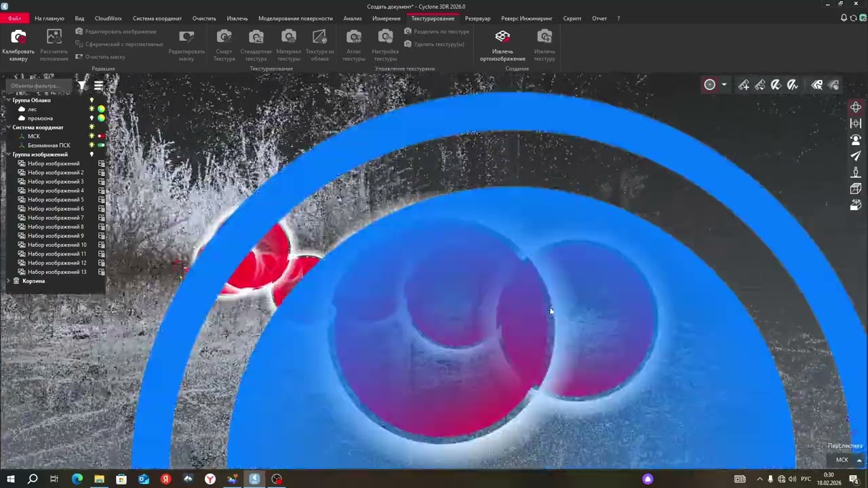Toggle visibility bulb of Группа Облако
Viewport: 868px width, 488px height.
pyautogui.click(x=92, y=100)
